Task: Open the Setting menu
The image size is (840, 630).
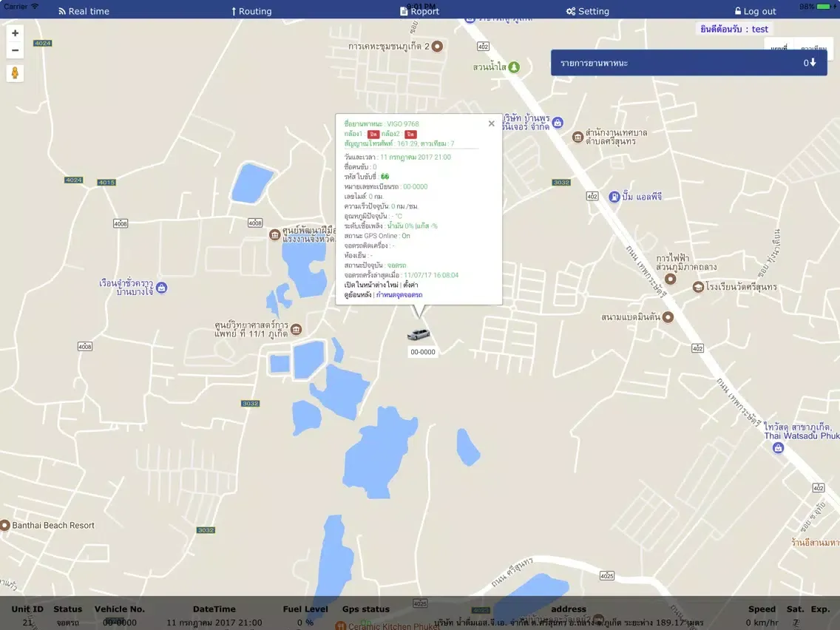Action: [588, 11]
